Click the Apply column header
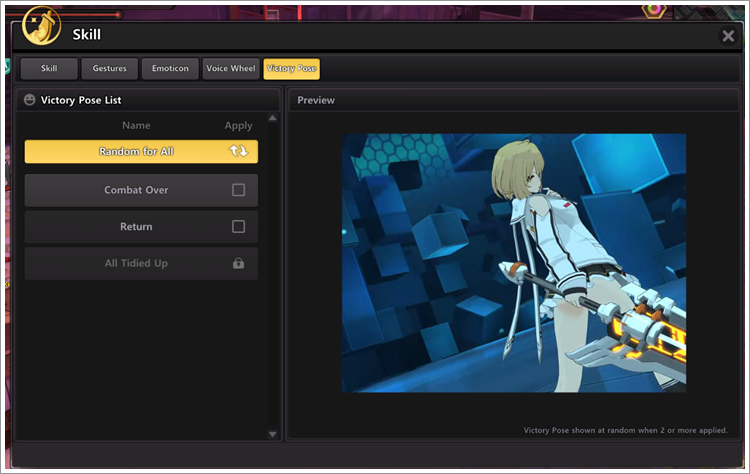 (x=238, y=126)
